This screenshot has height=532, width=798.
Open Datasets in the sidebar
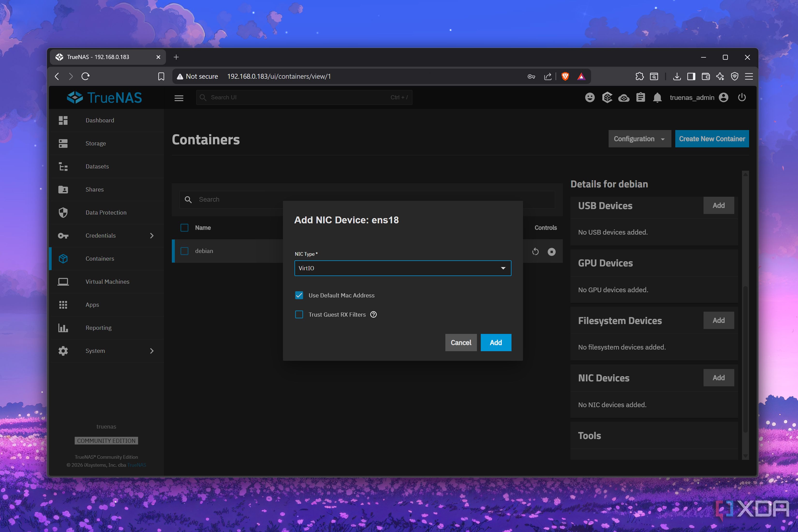click(x=107, y=167)
